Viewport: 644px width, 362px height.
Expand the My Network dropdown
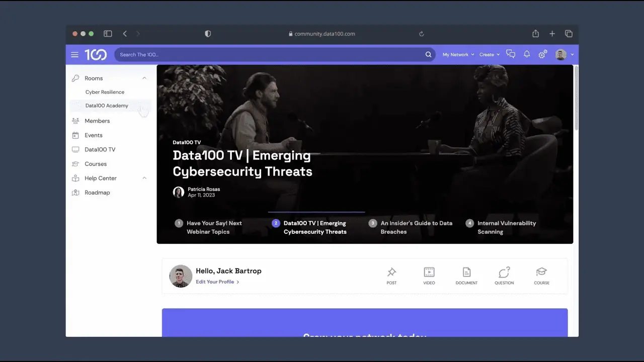pyautogui.click(x=458, y=54)
